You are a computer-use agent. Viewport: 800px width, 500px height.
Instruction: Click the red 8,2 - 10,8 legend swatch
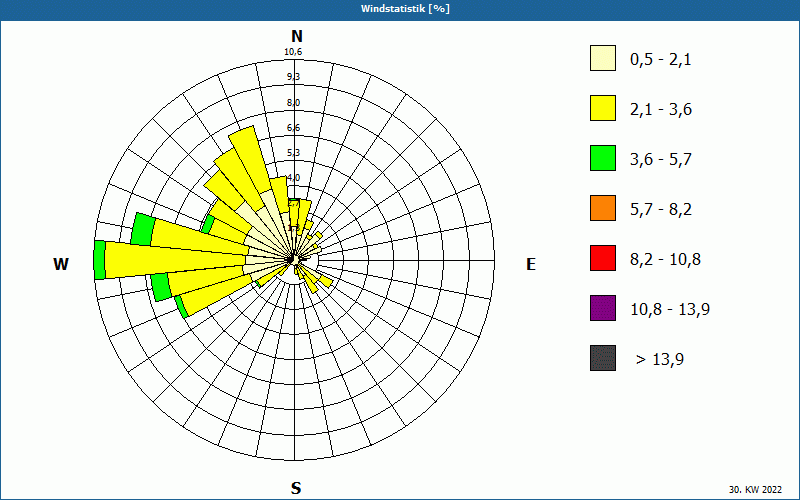pyautogui.click(x=603, y=258)
